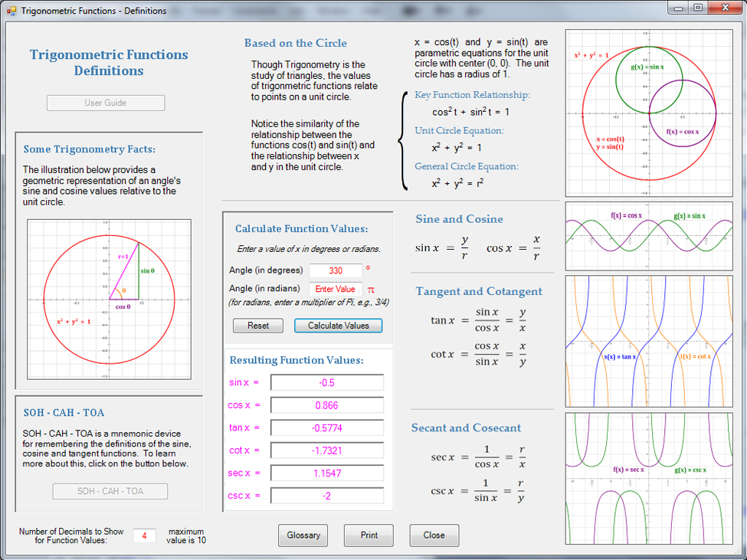The height and width of the screenshot is (560, 747).
Task: Click the Print button
Action: (x=369, y=535)
